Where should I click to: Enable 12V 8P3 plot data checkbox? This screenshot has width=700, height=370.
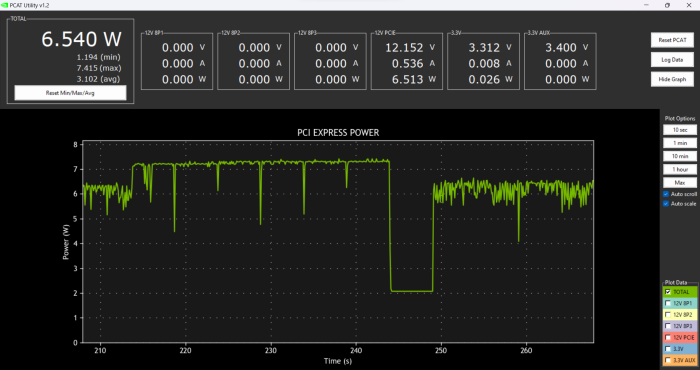(x=668, y=326)
